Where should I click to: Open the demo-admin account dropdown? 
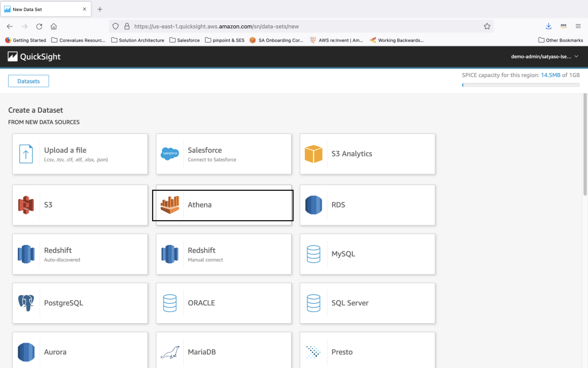[544, 57]
